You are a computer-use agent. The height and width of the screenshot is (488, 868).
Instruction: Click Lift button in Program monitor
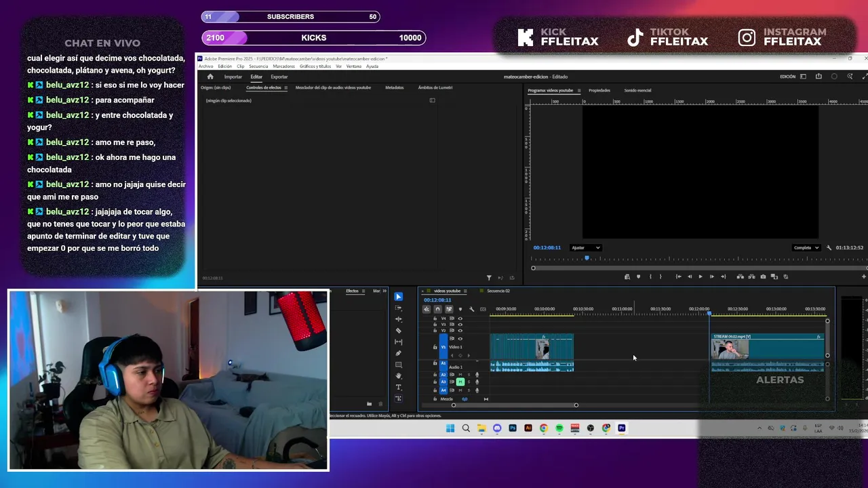click(740, 277)
